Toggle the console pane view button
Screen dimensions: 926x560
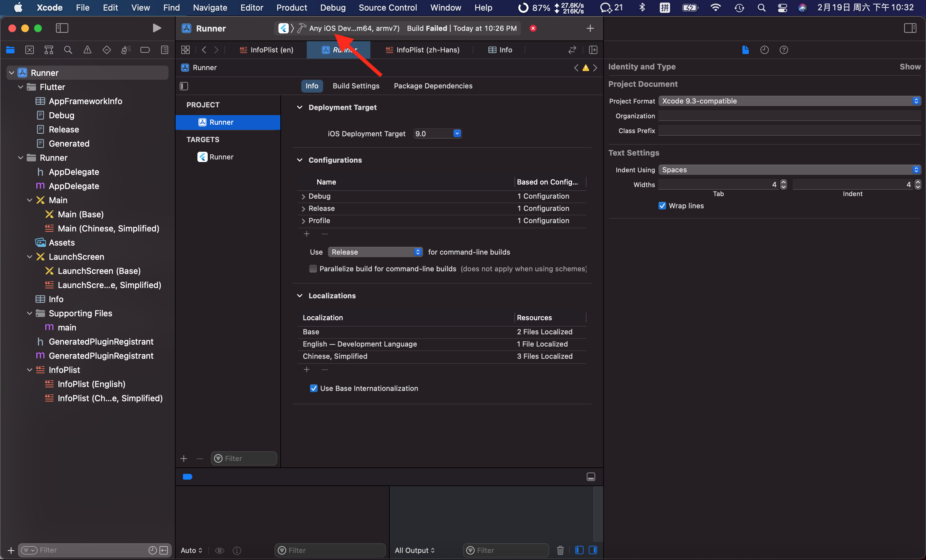593,550
